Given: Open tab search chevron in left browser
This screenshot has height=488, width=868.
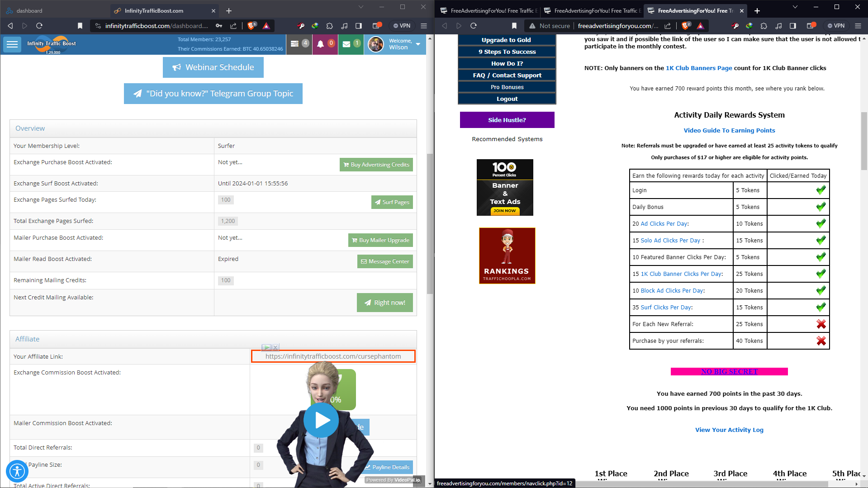Looking at the screenshot, I should 360,7.
